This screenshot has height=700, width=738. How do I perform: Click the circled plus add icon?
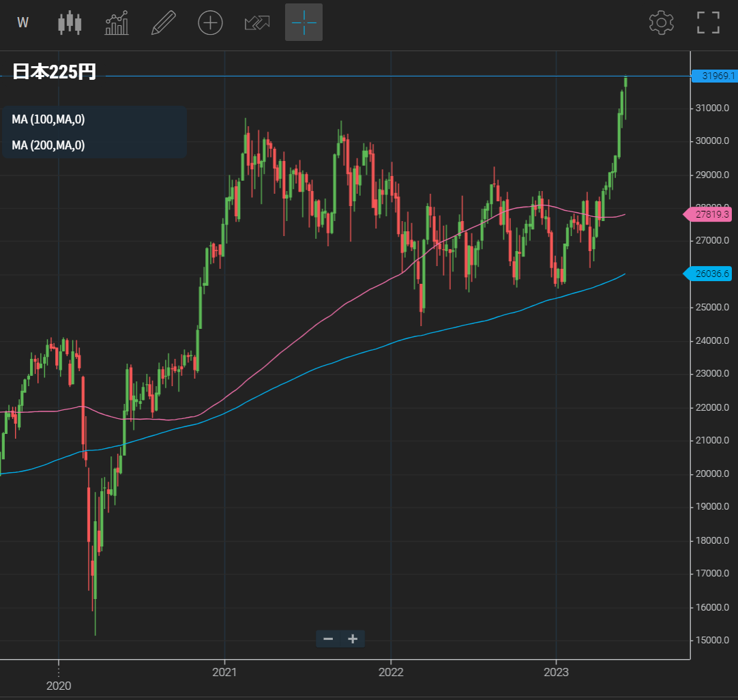[210, 23]
